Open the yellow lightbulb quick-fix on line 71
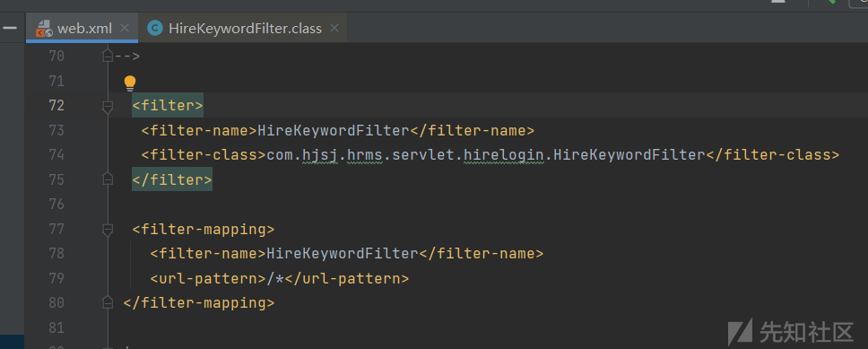Viewport: 868px width, 349px height. [129, 83]
